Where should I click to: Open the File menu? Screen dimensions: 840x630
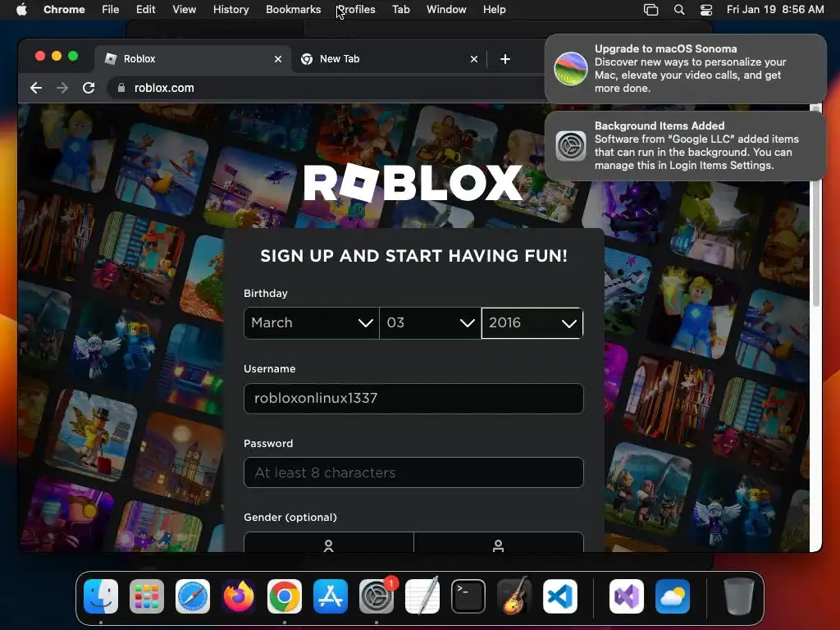pyautogui.click(x=111, y=9)
